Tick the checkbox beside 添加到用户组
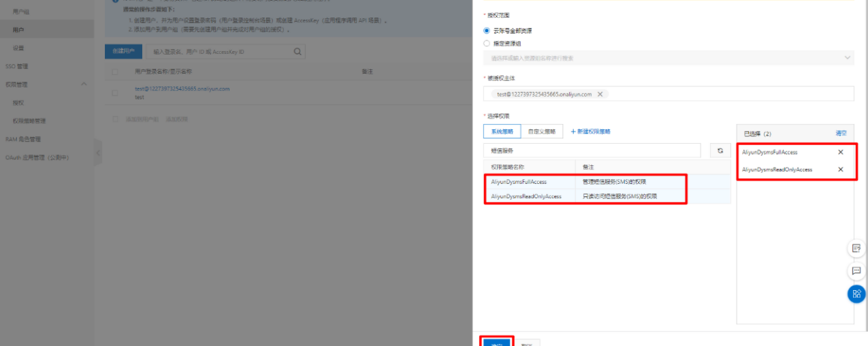This screenshot has width=868, height=346. [x=115, y=119]
